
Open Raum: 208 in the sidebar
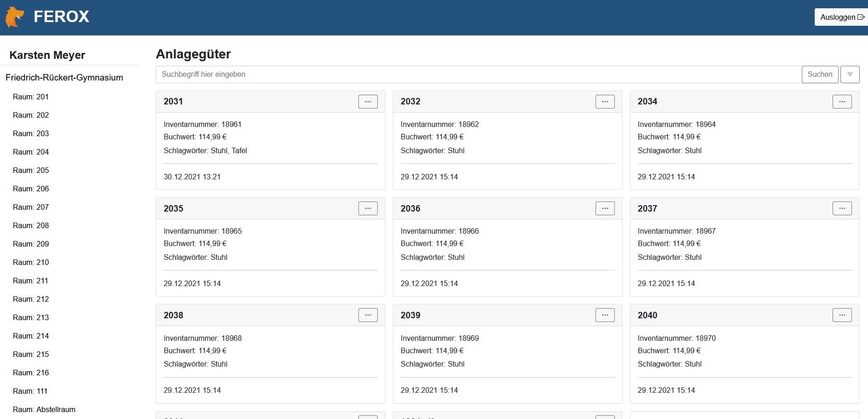(x=31, y=225)
